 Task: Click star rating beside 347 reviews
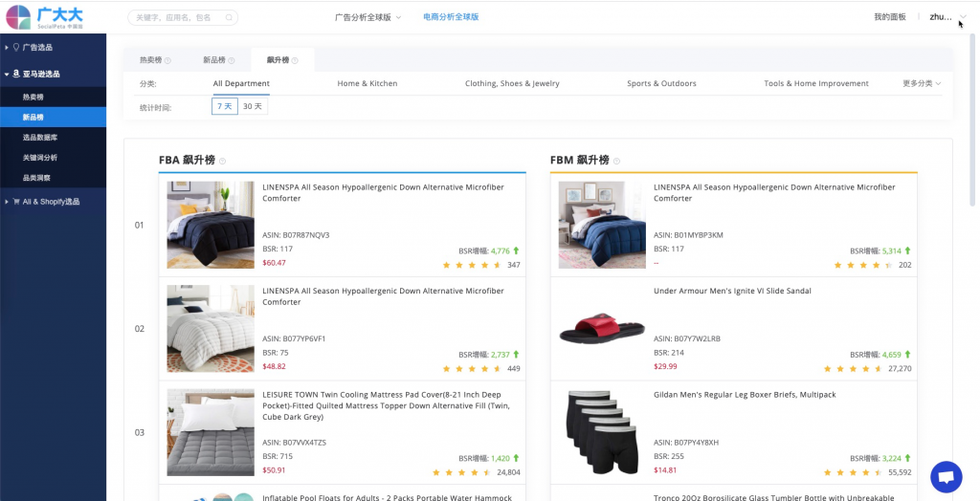pyautogui.click(x=472, y=265)
